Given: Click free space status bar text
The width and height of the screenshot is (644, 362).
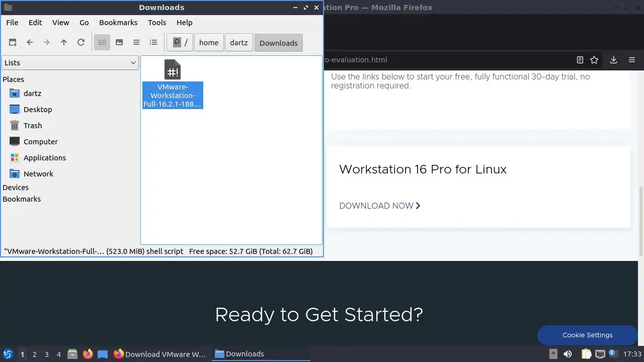Looking at the screenshot, I should coord(251,251).
